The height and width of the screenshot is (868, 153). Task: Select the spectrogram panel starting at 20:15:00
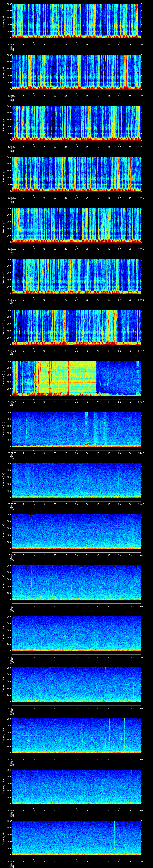pos(77,72)
